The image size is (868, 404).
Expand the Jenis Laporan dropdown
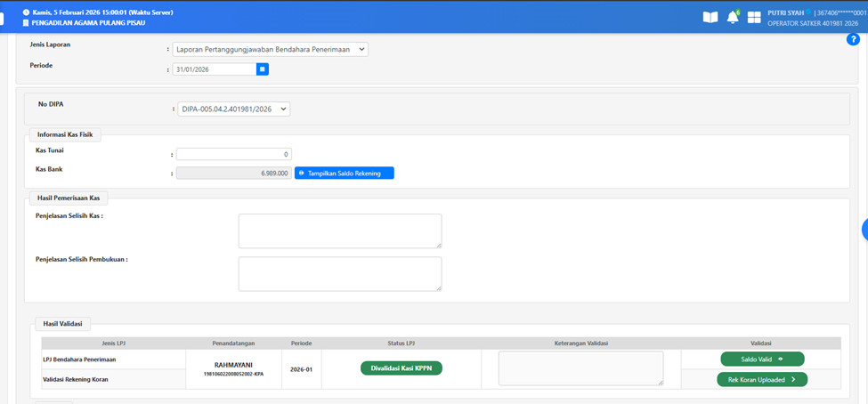pos(271,50)
